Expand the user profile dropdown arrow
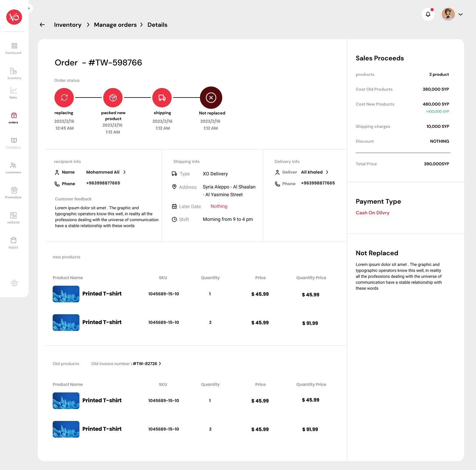Viewport: 476px width, 470px height. point(461,14)
